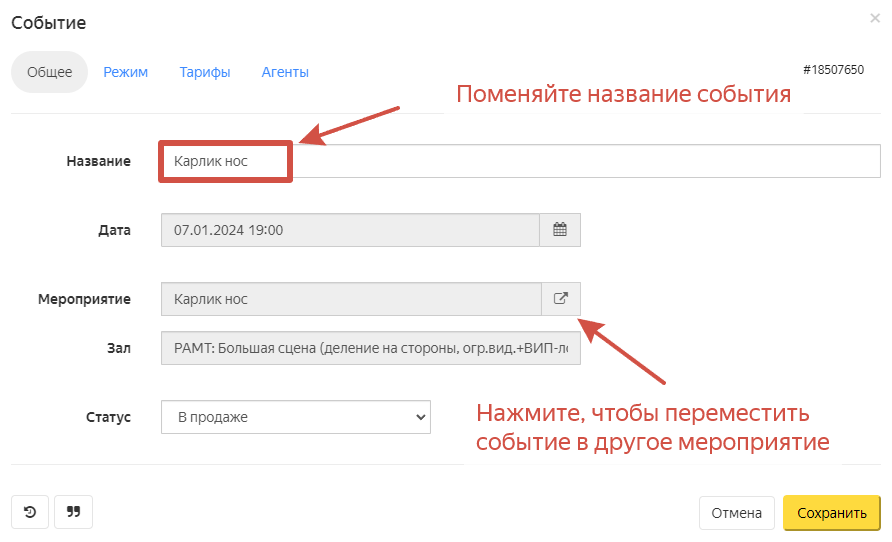This screenshot has height=542, width=892.
Task: Close the Событие dialog with X
Action: pos(876,18)
